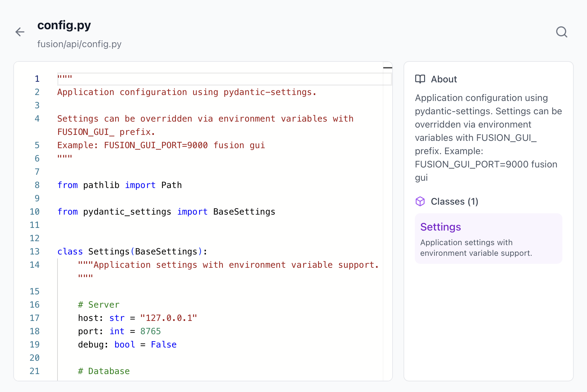Click the Settings class card description

click(476, 248)
